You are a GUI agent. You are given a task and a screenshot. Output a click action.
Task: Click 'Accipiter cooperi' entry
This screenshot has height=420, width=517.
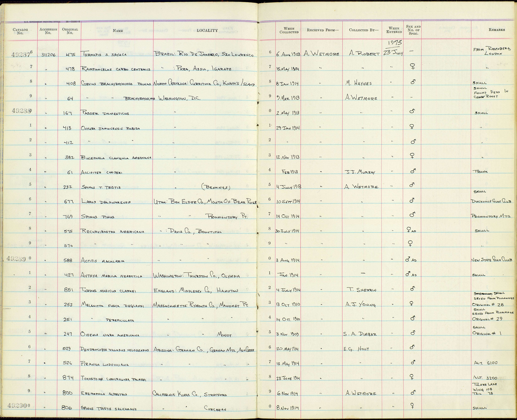(101, 173)
